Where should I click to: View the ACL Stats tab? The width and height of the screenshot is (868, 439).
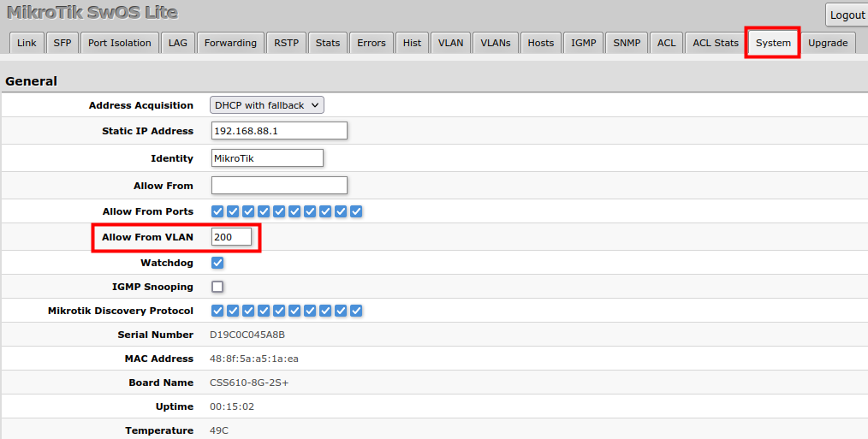click(716, 43)
